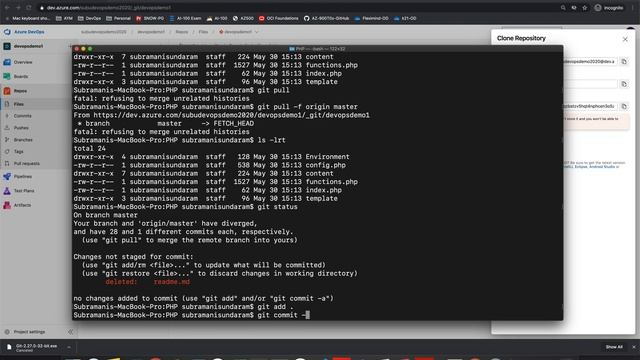Viewport: 640px width, 360px height.
Task: Click the terminal command line at git commit
Action: coord(192,315)
